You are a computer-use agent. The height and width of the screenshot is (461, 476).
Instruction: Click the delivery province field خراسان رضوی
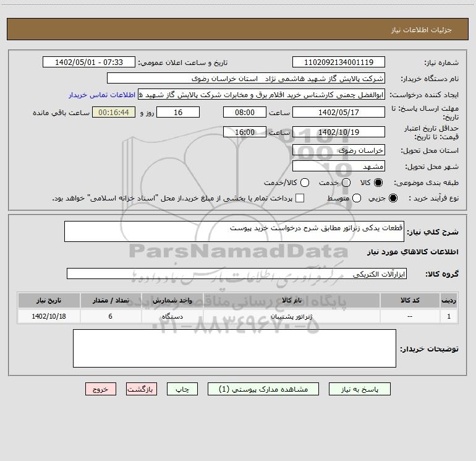[x=339, y=150]
